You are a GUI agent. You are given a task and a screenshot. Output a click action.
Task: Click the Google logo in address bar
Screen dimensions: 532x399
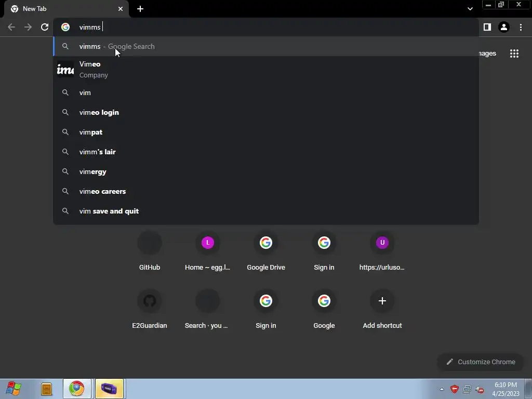click(x=65, y=27)
